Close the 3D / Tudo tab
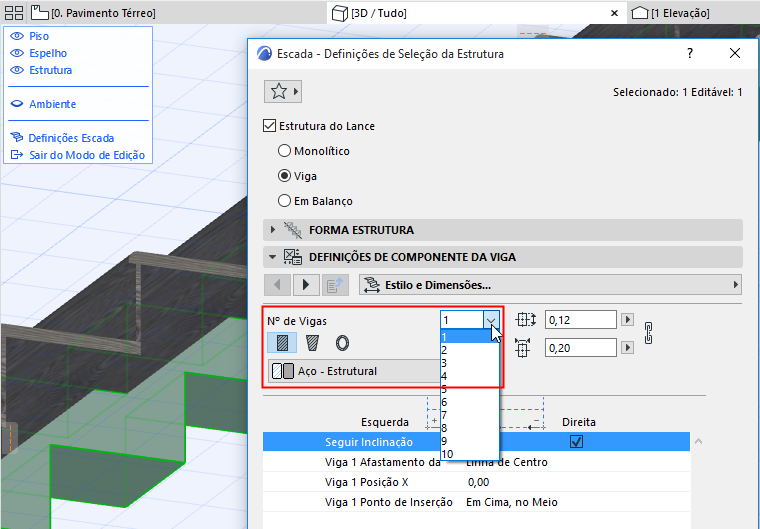This screenshot has height=529, width=760. (614, 13)
